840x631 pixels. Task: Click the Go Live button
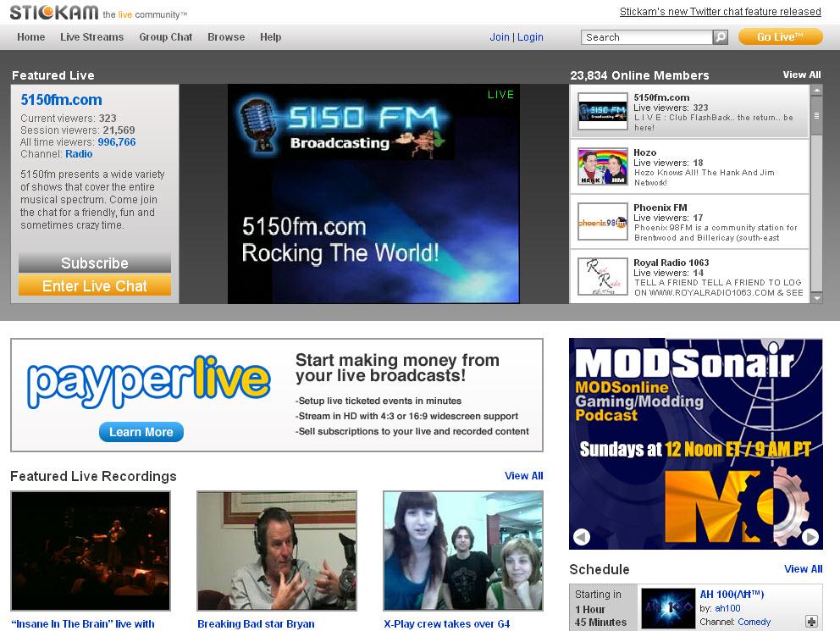780,37
